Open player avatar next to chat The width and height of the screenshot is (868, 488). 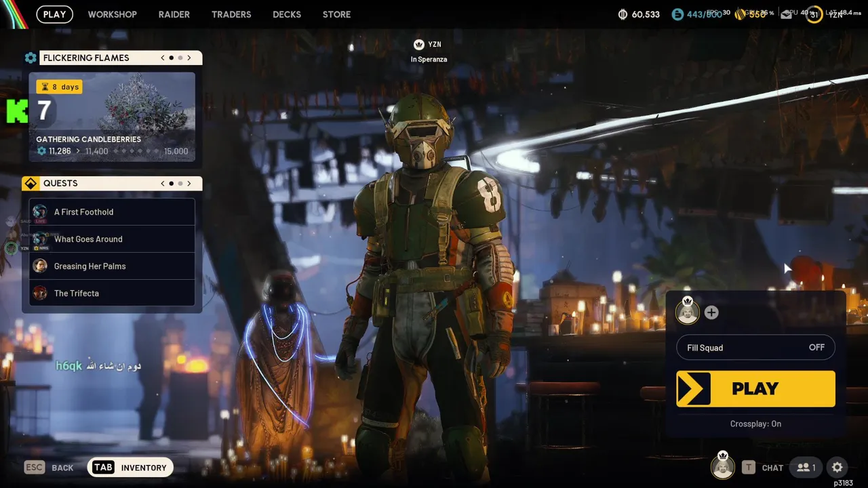pos(723,467)
